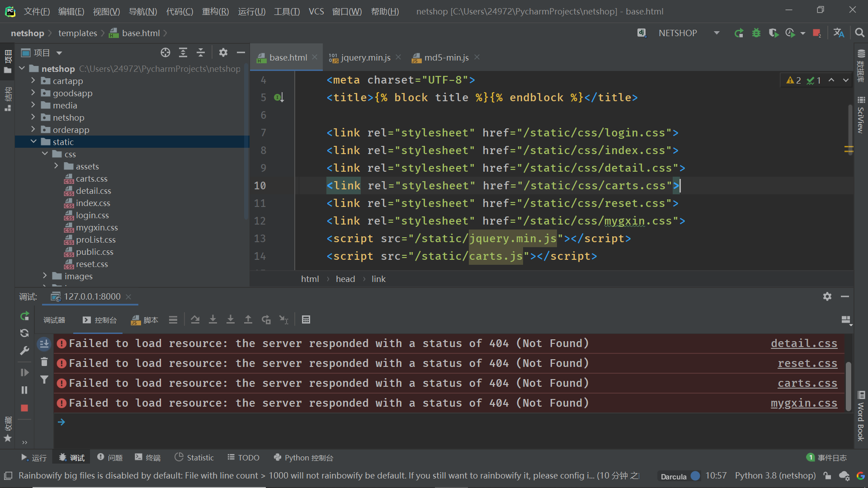The width and height of the screenshot is (868, 488).
Task: Stop the running NETSHOP process in the top toolbar
Action: click(816, 33)
